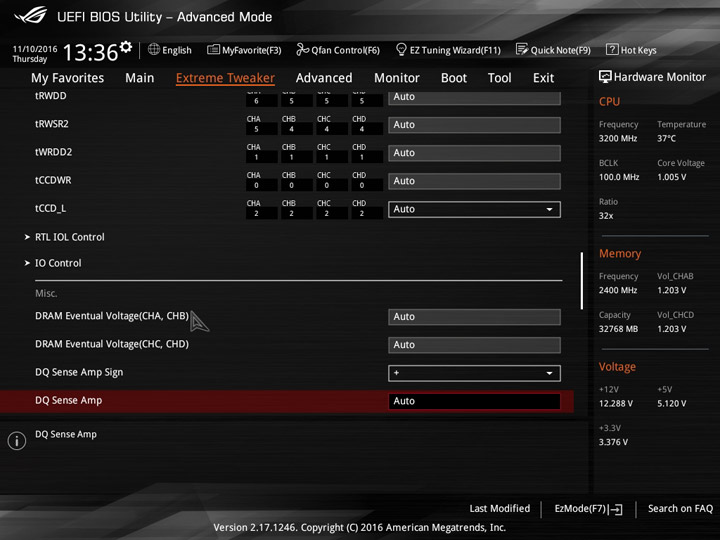Open the My Favorites tab
Viewport: 720px width, 540px height.
68,78
